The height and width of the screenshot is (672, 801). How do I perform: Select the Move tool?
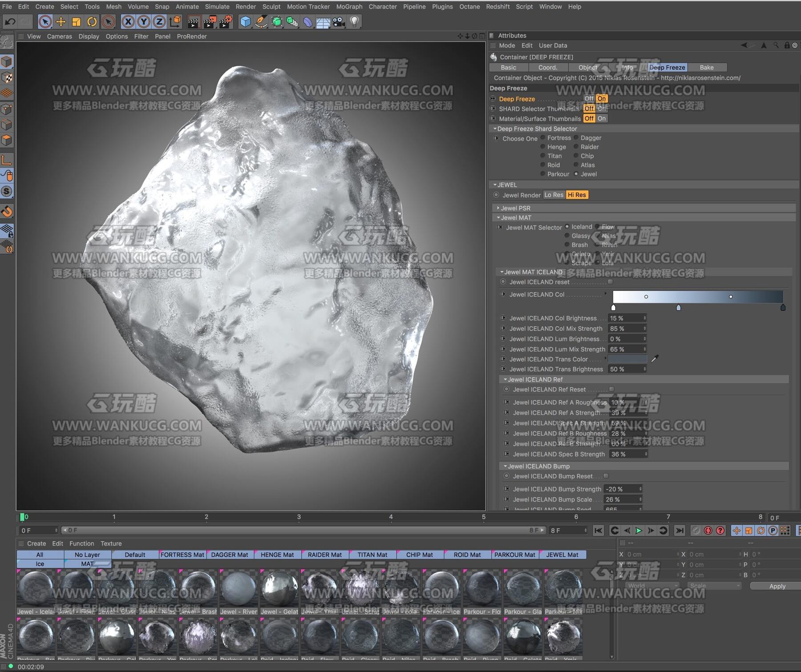pyautogui.click(x=61, y=21)
